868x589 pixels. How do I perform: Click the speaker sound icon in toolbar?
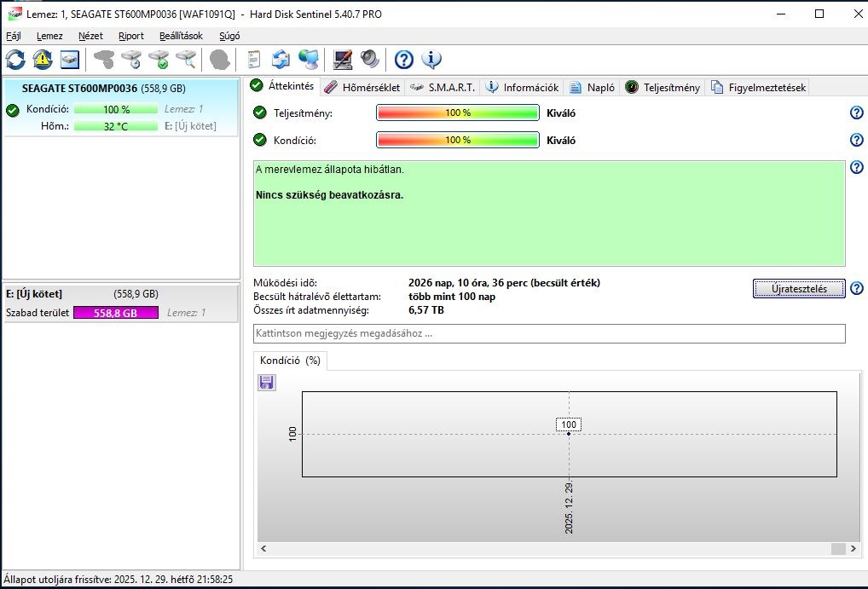(370, 59)
